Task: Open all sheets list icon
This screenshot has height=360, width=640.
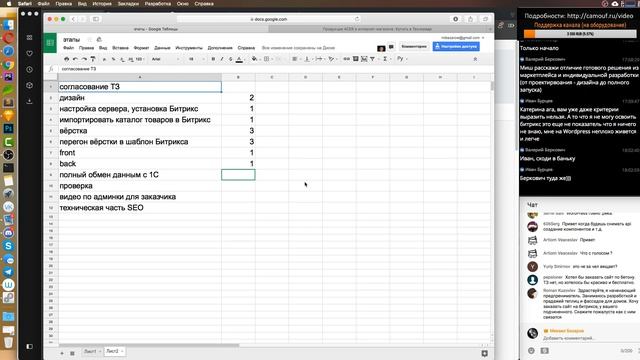Action: 72,353
